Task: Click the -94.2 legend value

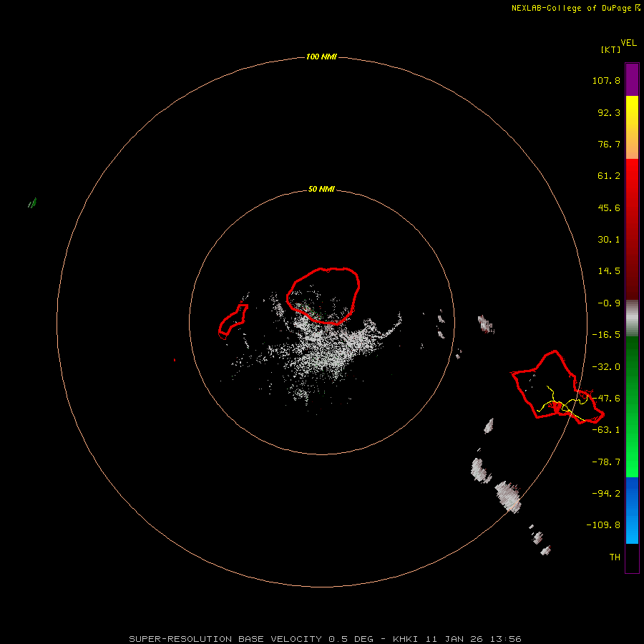Action: 606,493
